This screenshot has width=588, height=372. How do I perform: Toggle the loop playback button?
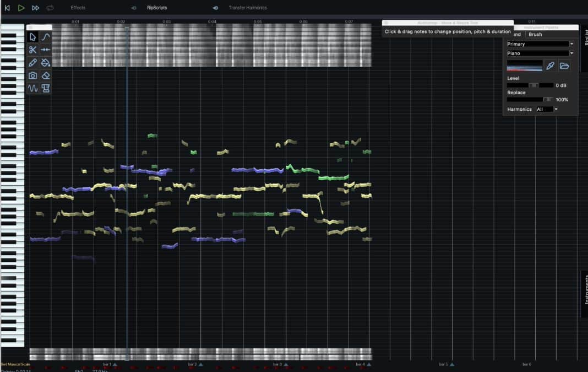tap(50, 8)
